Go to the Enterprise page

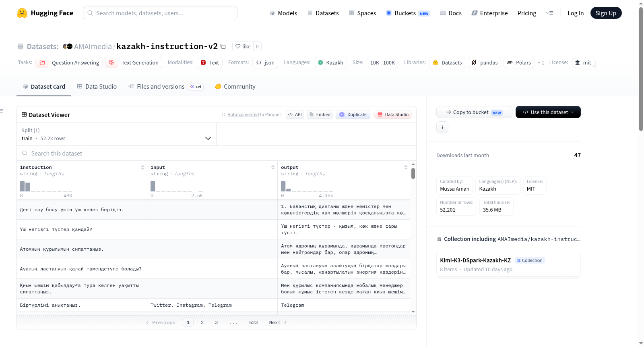point(490,13)
